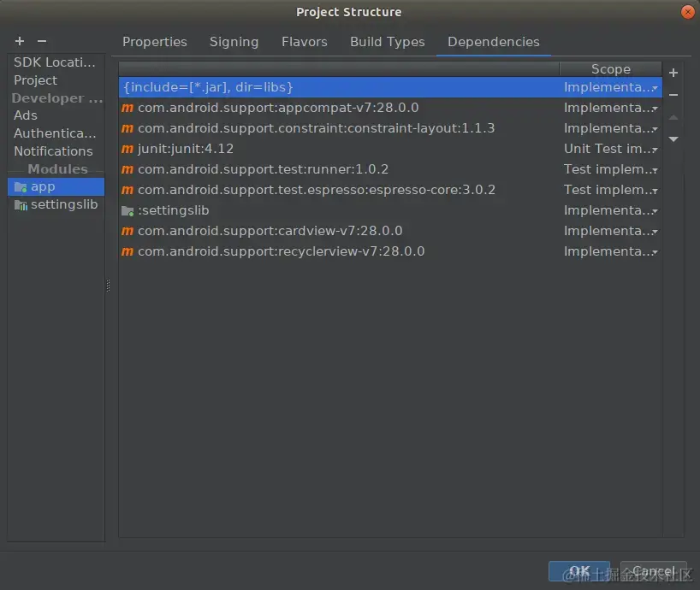
Task: Select Ads in Developer Services
Action: coord(26,115)
